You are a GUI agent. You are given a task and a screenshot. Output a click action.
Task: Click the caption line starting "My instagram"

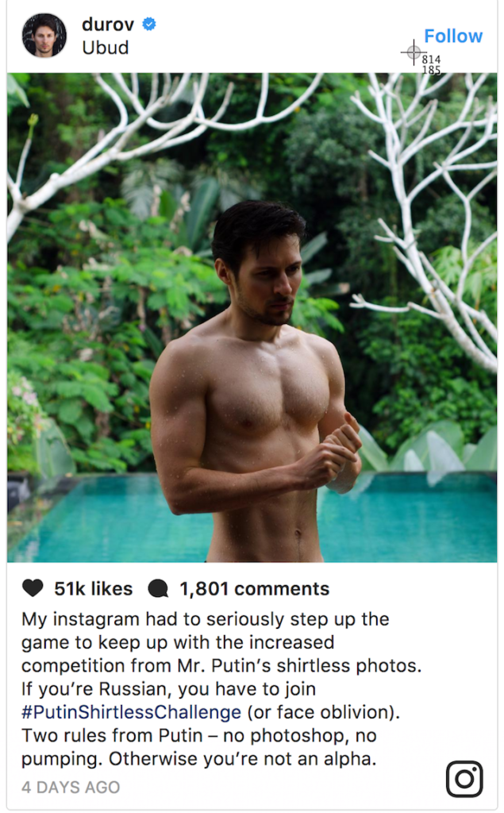pyautogui.click(x=205, y=619)
